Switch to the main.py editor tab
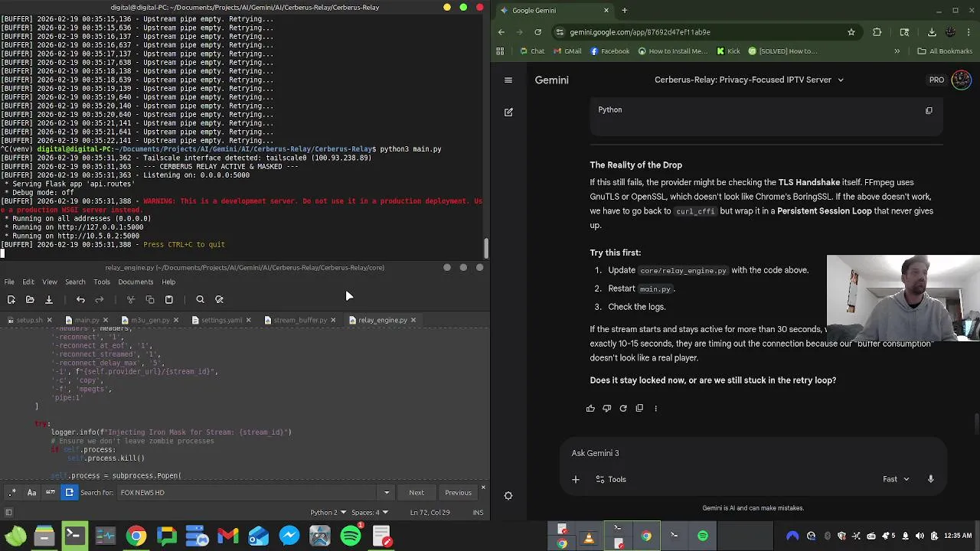This screenshot has height=551, width=980. [87, 320]
